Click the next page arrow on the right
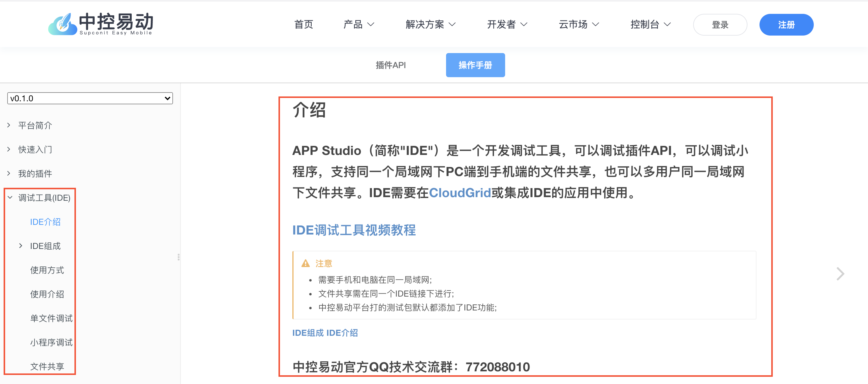868x384 pixels. click(x=840, y=273)
